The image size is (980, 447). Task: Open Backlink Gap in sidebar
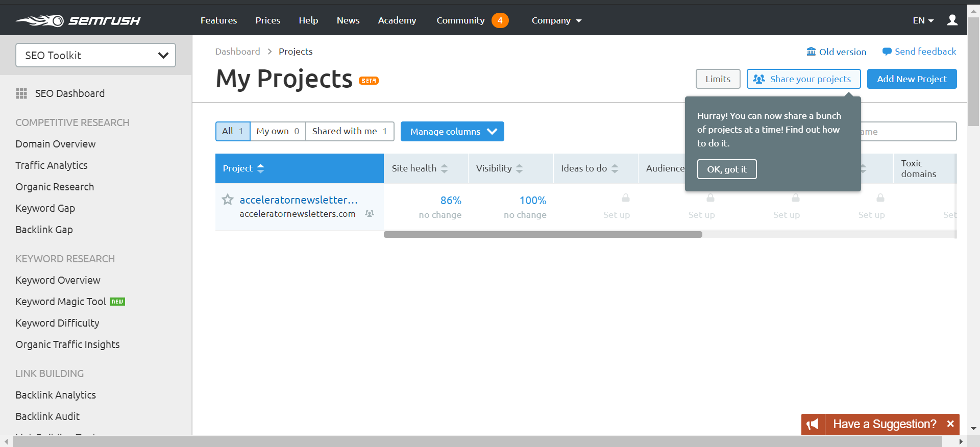44,230
